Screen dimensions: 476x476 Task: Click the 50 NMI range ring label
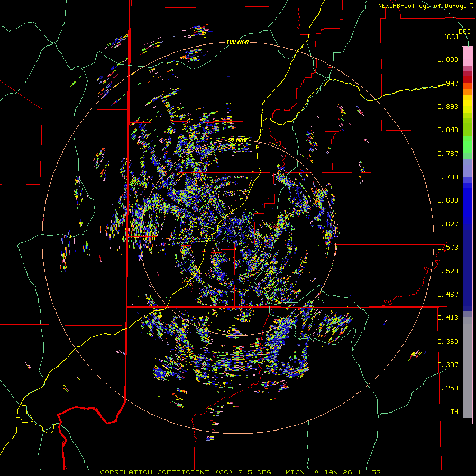pos(237,140)
